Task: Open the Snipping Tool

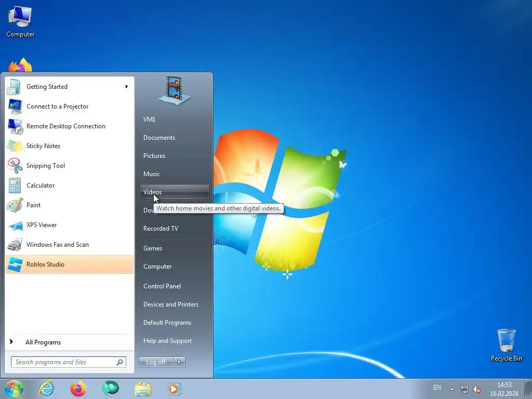Action: click(70, 166)
